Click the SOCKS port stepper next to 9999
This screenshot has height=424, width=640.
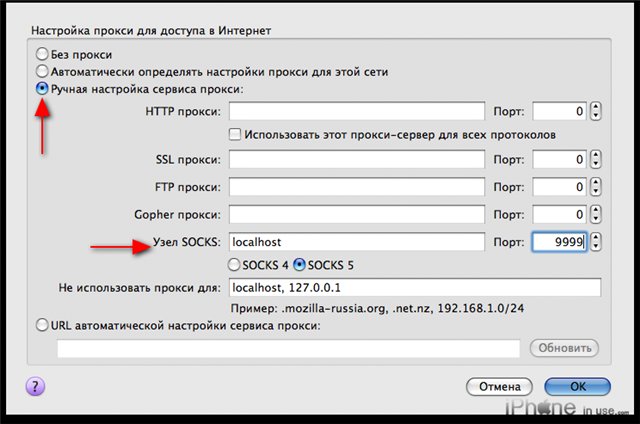(x=596, y=242)
